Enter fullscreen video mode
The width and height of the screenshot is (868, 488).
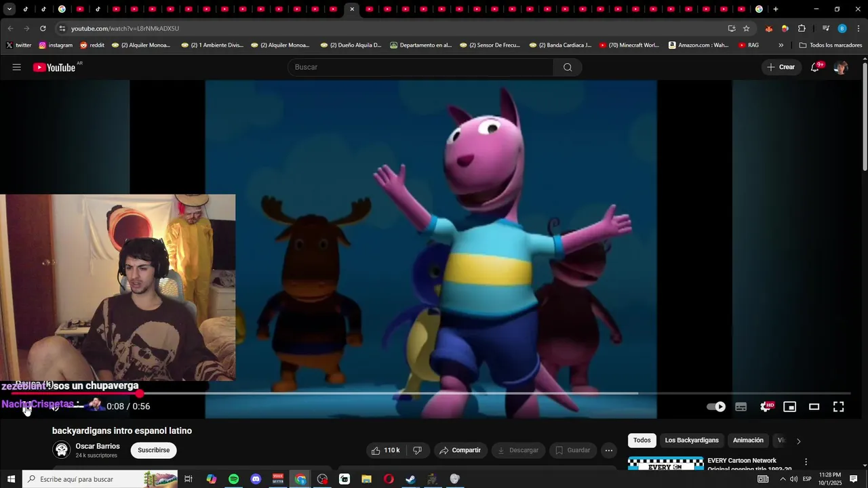[839, 407]
